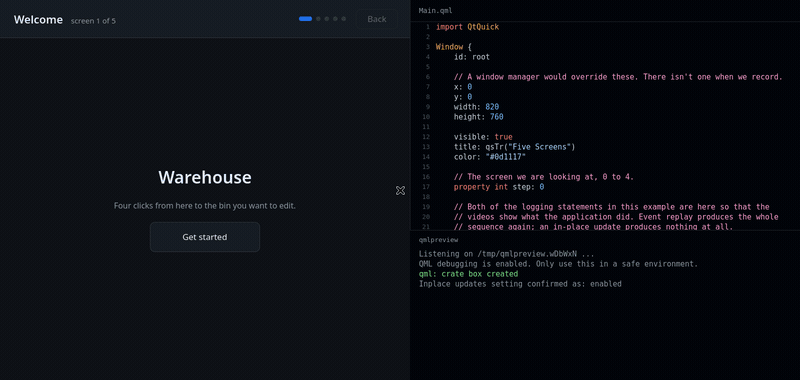Click the "visible: true" code line
The width and height of the screenshot is (800, 380).
pos(483,137)
